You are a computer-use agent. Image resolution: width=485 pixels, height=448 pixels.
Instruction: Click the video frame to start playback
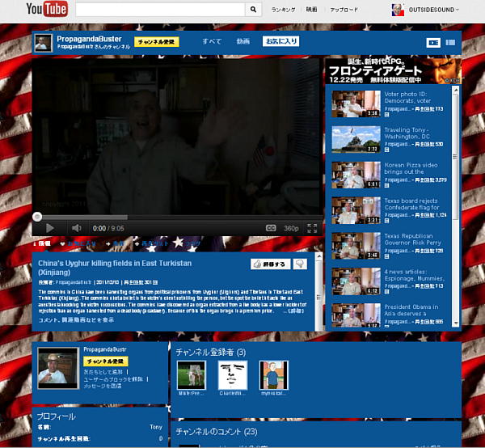177,135
